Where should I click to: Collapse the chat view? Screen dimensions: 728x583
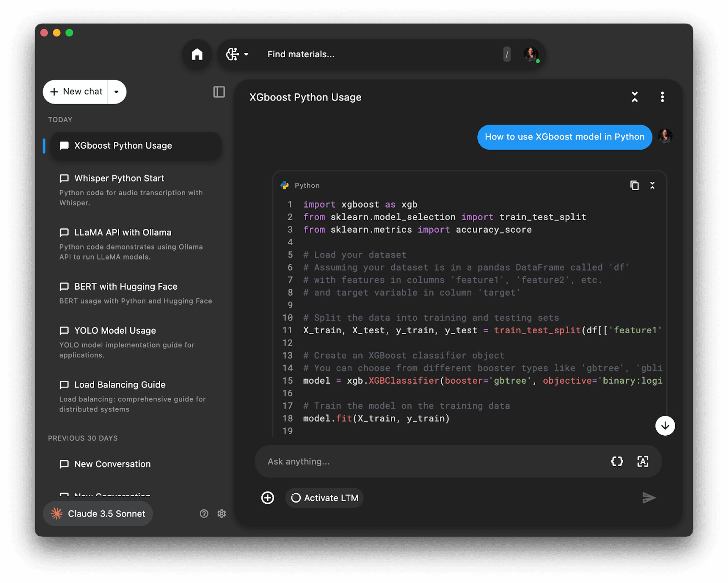635,97
